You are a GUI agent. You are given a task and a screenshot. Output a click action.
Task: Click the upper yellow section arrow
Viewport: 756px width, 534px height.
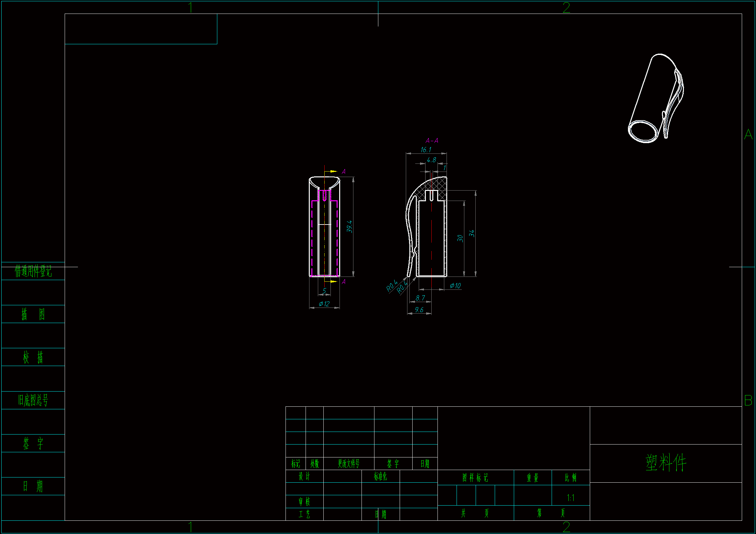point(333,172)
